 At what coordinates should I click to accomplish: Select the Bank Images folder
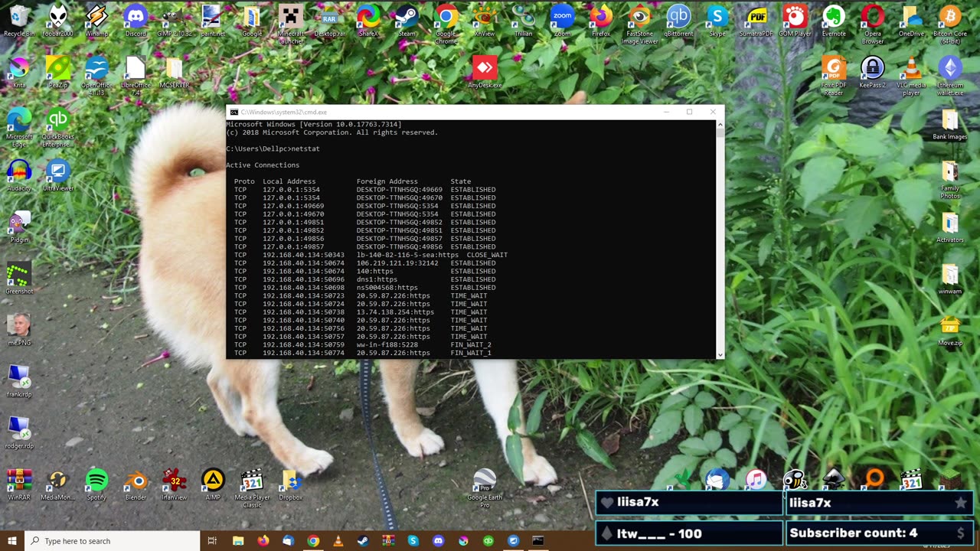pyautogui.click(x=950, y=124)
